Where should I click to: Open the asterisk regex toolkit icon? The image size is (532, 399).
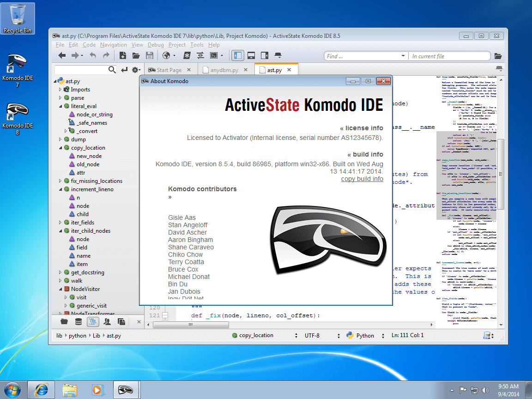tap(187, 55)
